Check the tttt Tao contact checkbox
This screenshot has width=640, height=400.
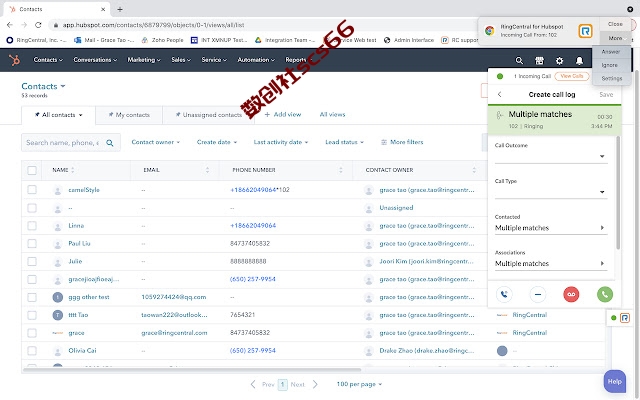pos(32,315)
